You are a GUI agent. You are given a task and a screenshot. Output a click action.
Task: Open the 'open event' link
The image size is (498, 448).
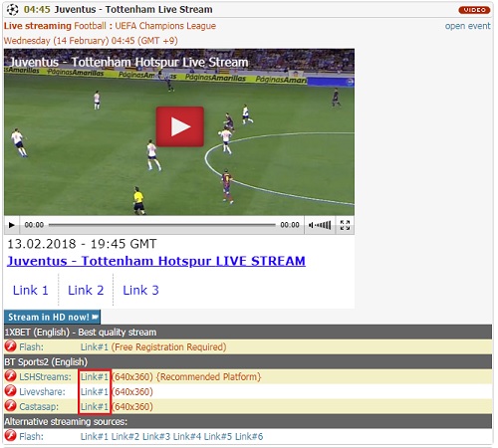(x=467, y=26)
